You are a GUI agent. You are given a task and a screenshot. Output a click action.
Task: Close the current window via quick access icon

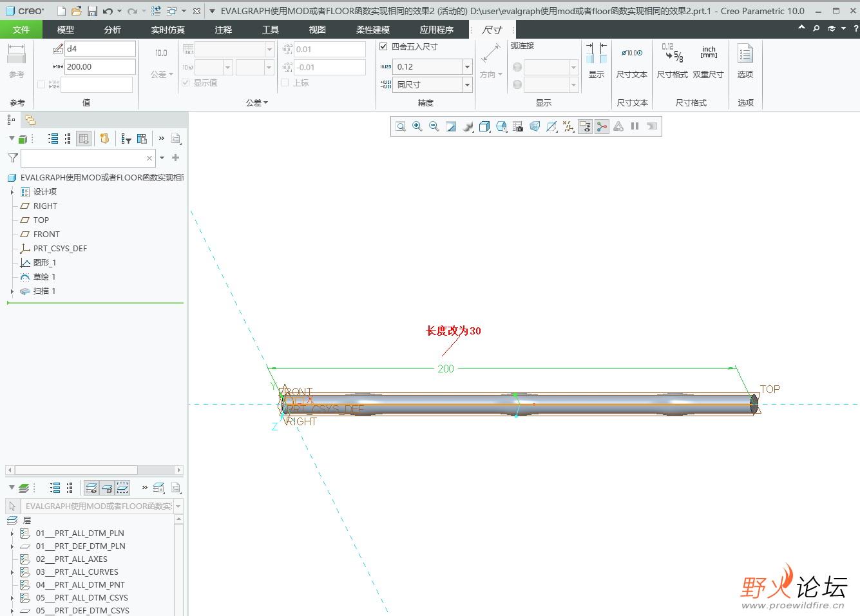tap(196, 11)
